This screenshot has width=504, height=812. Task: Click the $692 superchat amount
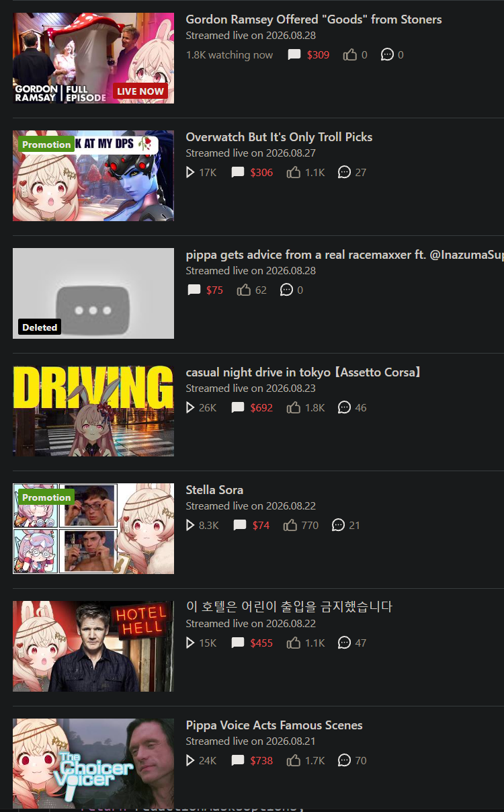(x=262, y=408)
